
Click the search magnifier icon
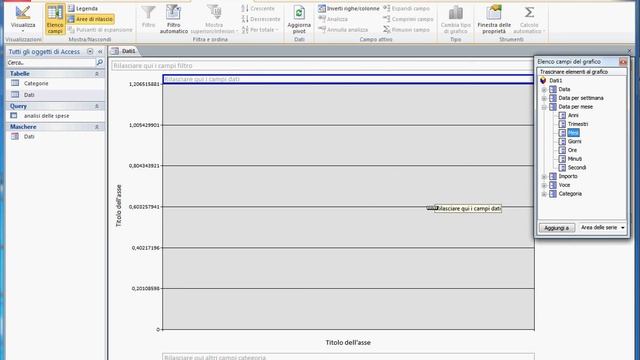(x=100, y=62)
